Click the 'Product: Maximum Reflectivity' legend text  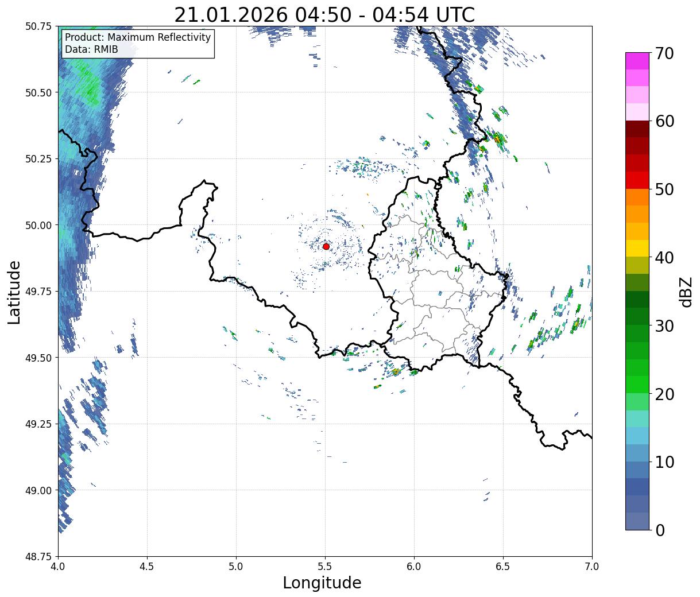138,37
